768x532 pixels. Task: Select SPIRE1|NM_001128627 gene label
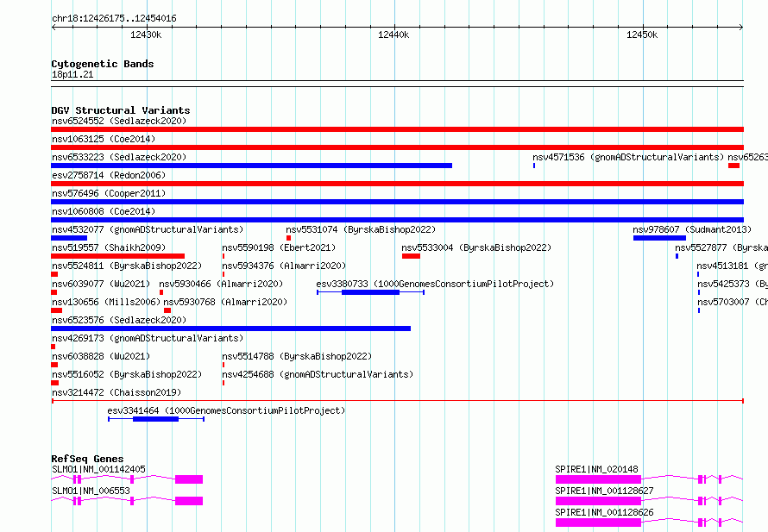[x=604, y=491]
